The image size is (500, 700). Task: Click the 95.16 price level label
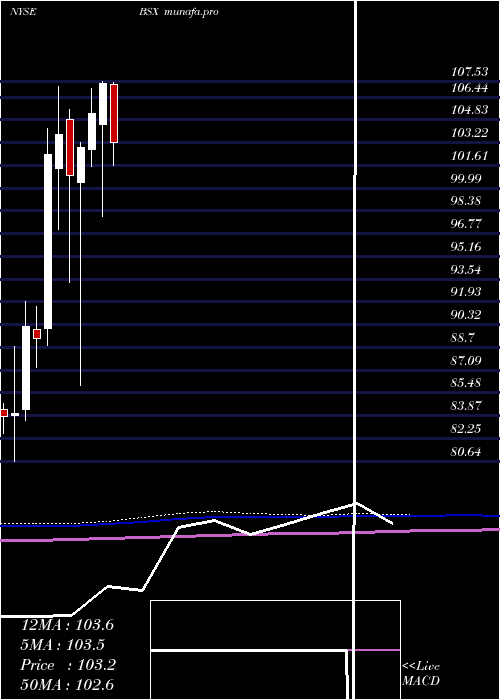(x=466, y=247)
